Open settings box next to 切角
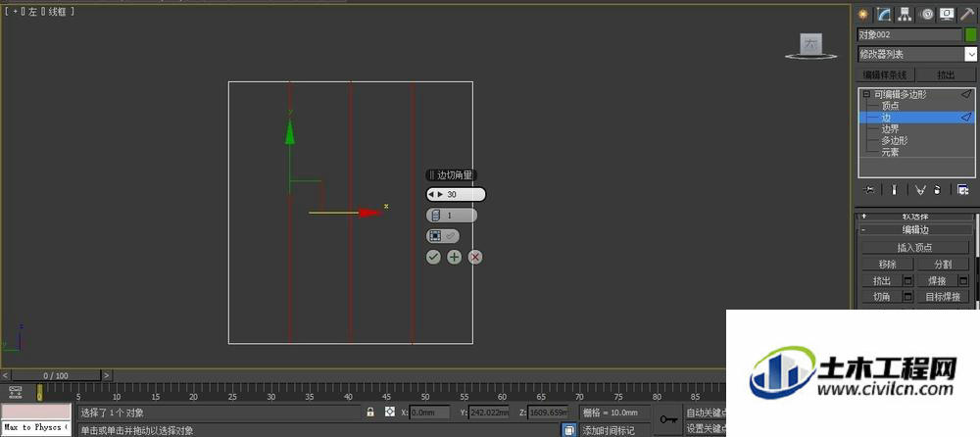Screen dimensions: 980x437 coord(908,297)
